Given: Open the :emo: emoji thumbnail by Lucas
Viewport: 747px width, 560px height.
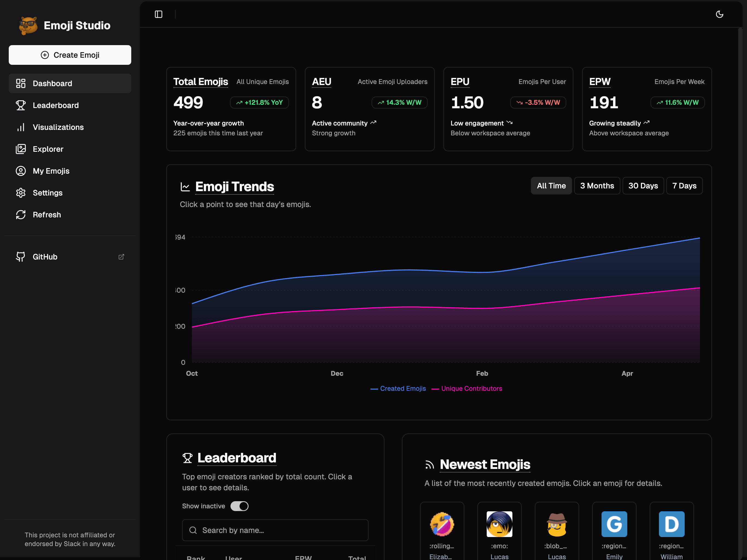Looking at the screenshot, I should 499,524.
